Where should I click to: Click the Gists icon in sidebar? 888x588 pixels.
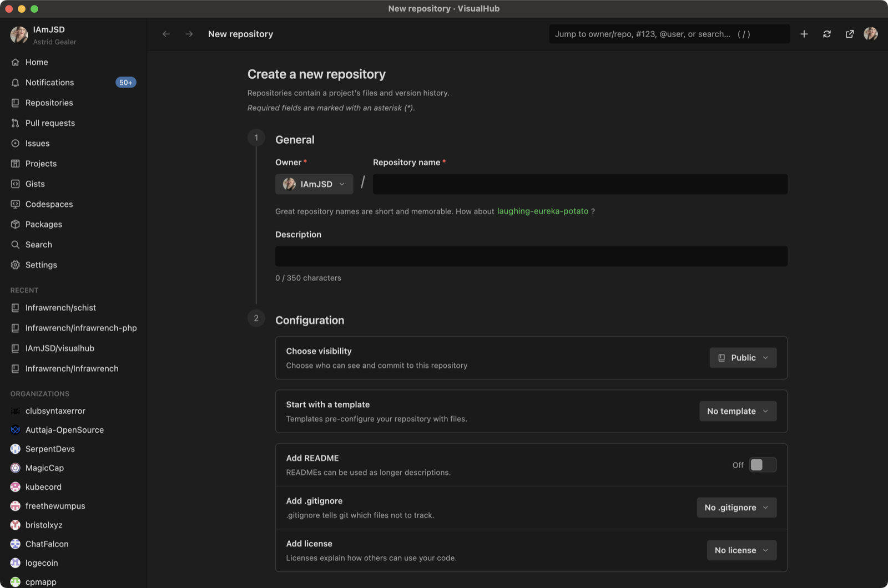pyautogui.click(x=16, y=184)
